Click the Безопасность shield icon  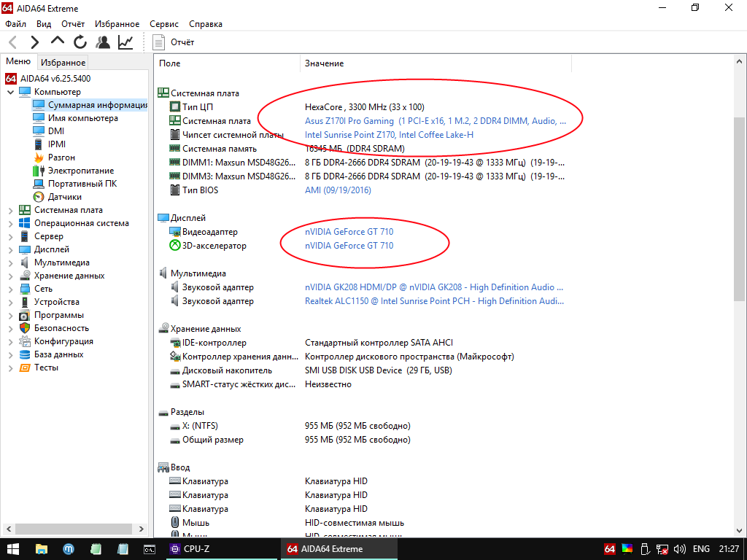coord(24,328)
